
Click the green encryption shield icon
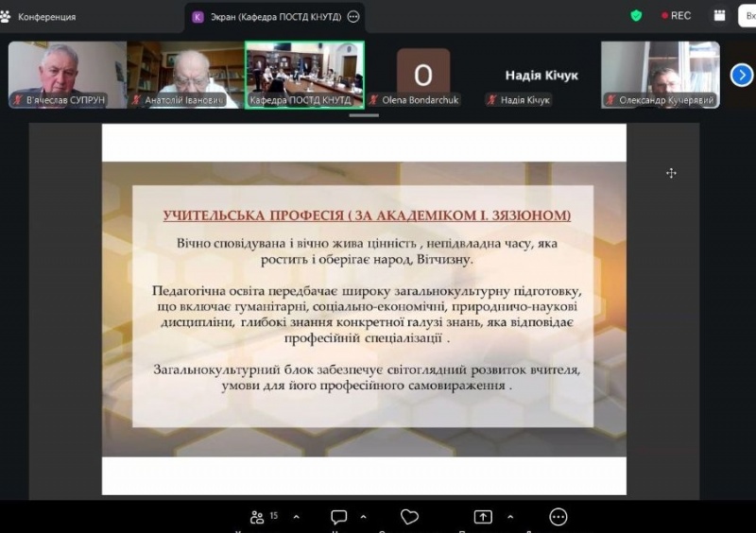(637, 16)
